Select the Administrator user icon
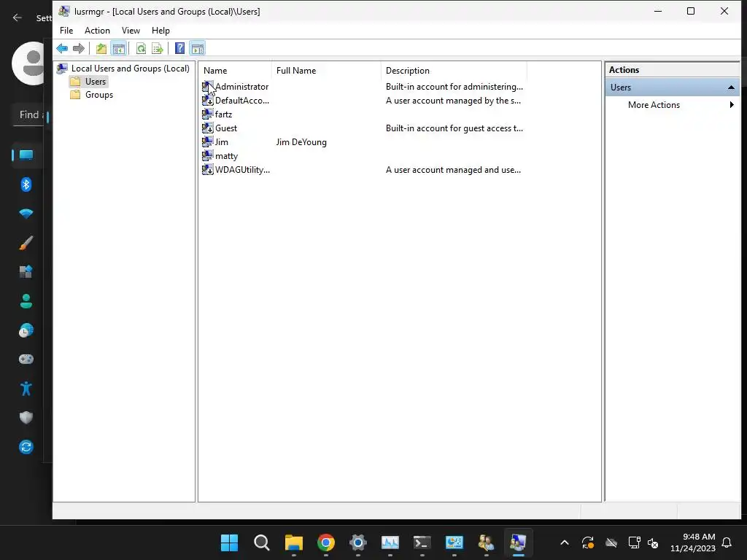The image size is (747, 560). 207,87
